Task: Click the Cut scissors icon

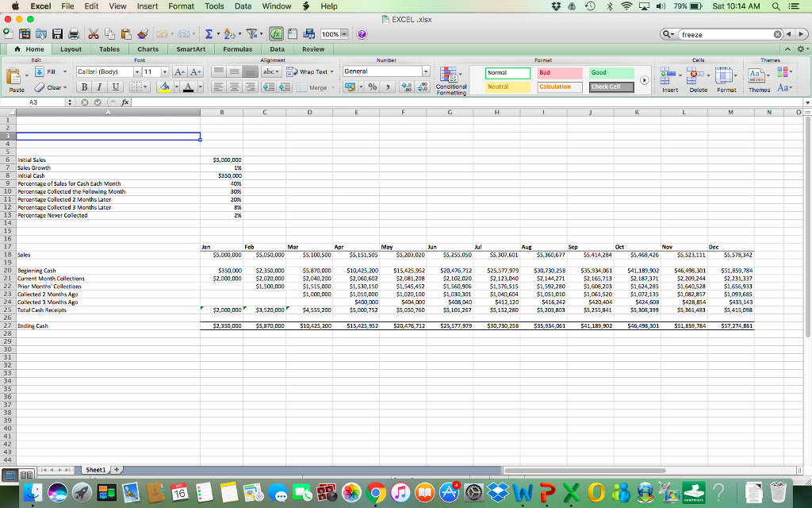Action: (x=92, y=34)
